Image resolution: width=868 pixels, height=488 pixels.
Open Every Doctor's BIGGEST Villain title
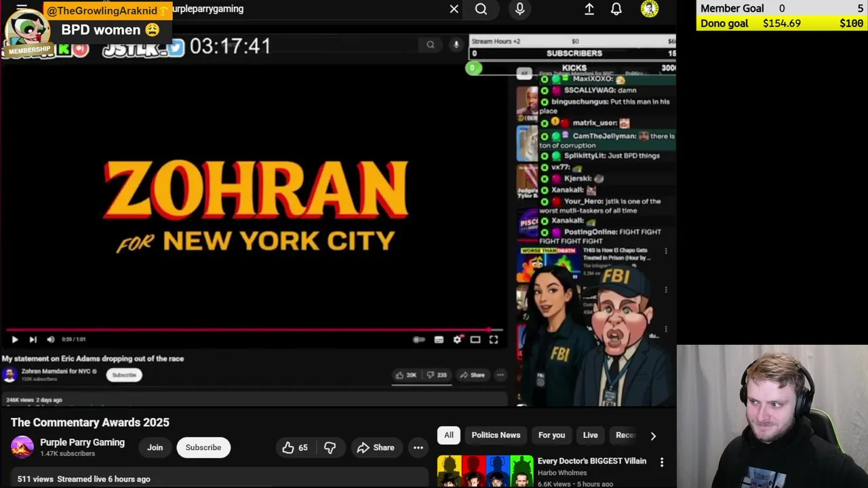point(592,461)
